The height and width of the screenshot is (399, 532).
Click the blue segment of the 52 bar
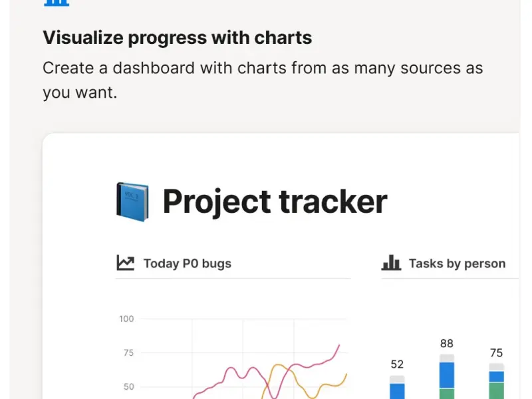[x=397, y=391]
